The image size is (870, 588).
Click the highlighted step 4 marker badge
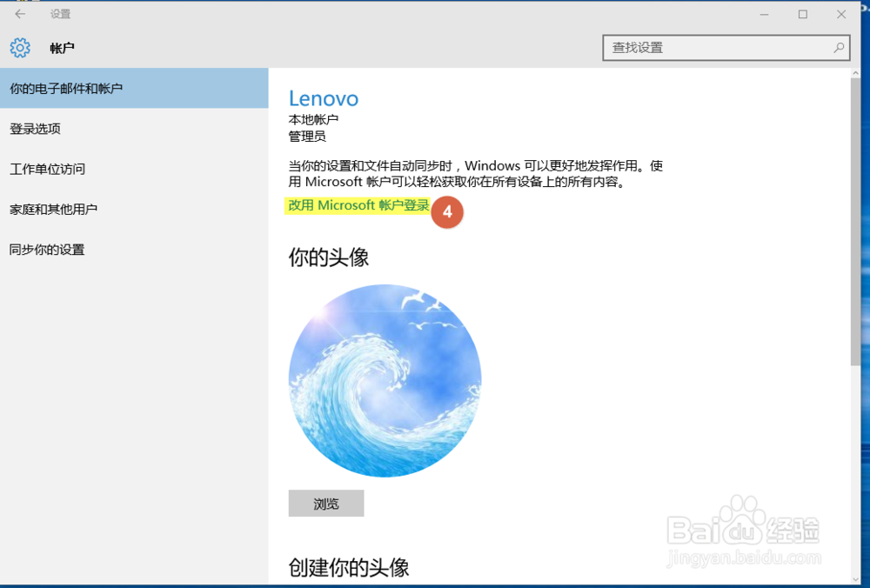point(447,212)
